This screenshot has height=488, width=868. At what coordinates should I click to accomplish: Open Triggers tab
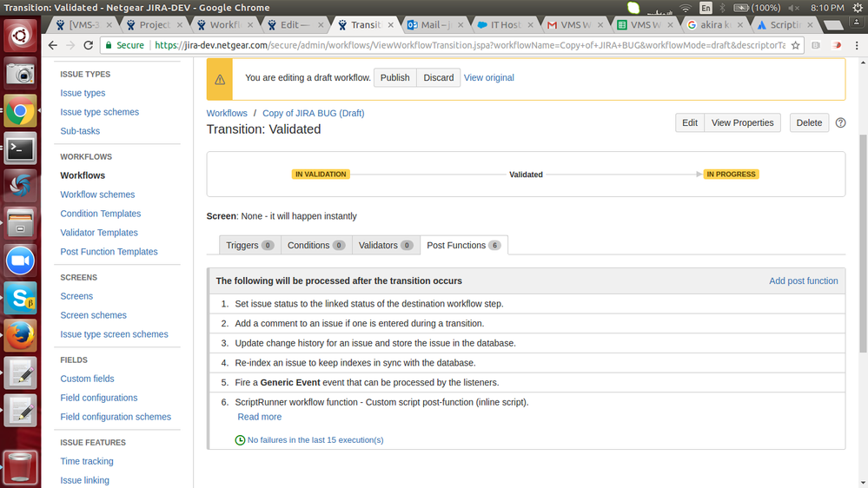pos(249,245)
